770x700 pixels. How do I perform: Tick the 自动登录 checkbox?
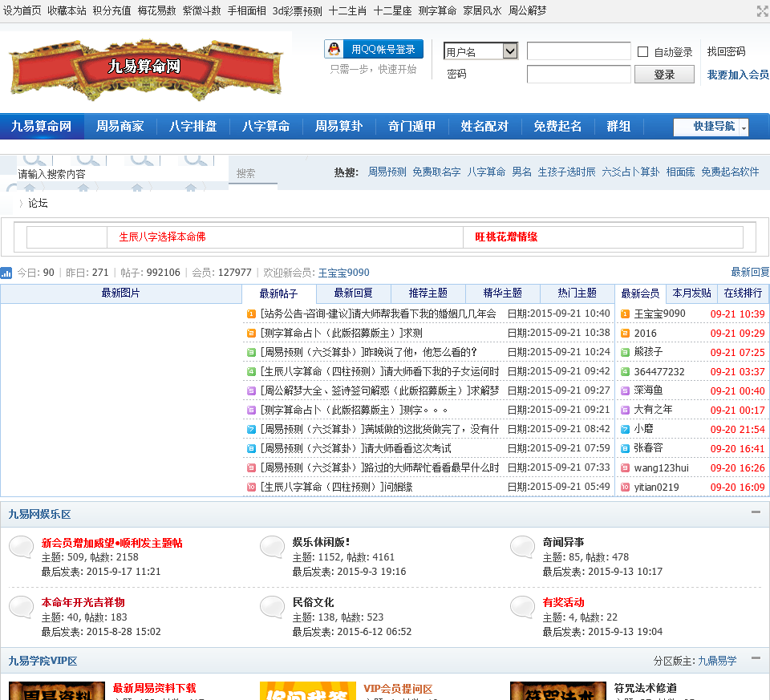point(642,51)
